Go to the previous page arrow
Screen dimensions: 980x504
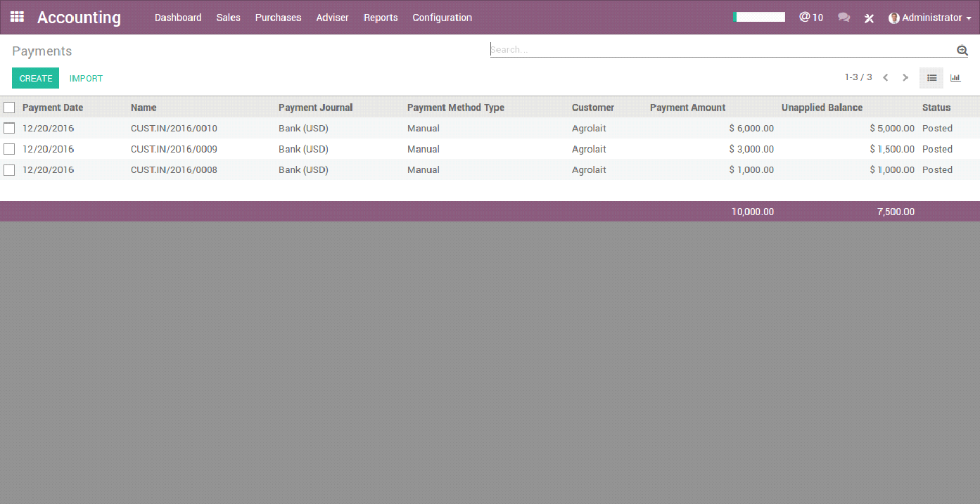[886, 78]
